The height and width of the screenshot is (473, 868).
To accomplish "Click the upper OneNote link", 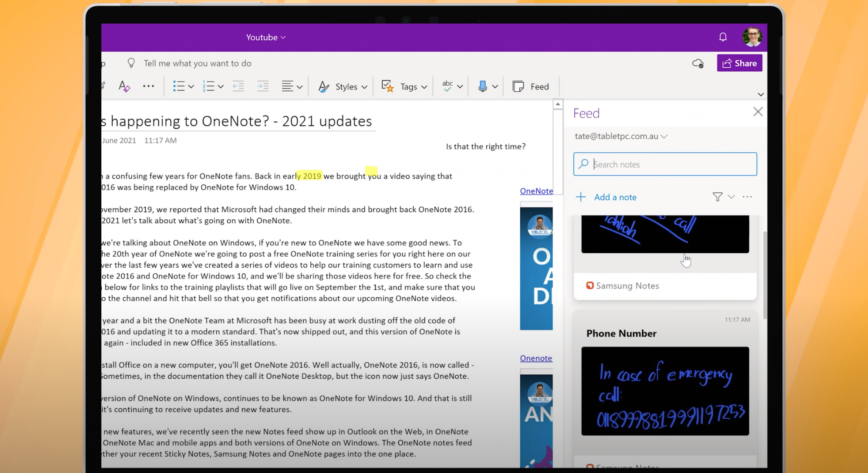I will click(x=536, y=191).
